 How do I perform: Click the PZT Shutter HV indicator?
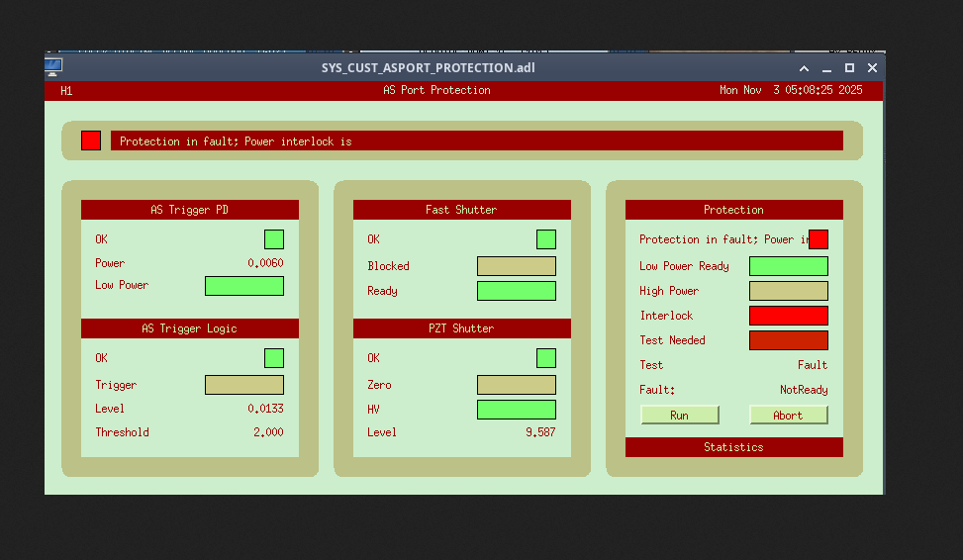pos(516,410)
